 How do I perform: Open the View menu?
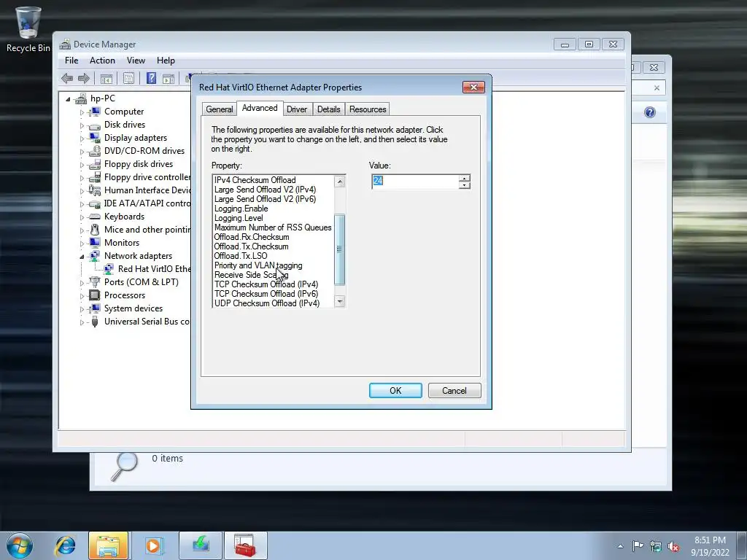point(136,61)
